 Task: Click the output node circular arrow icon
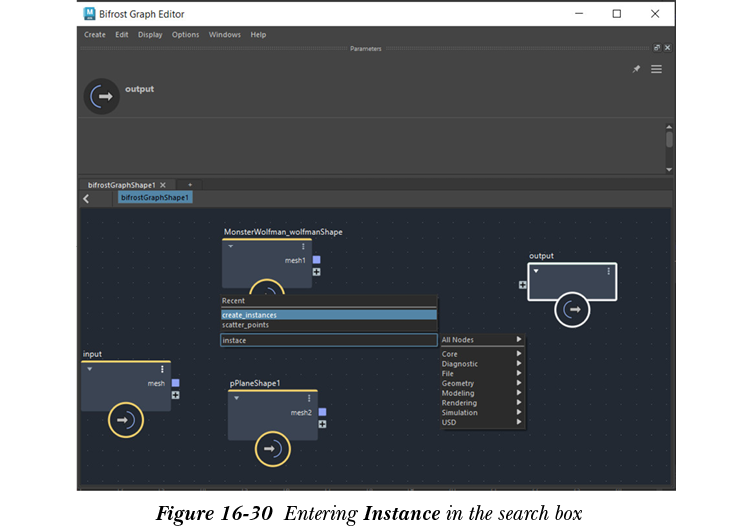coord(573,310)
